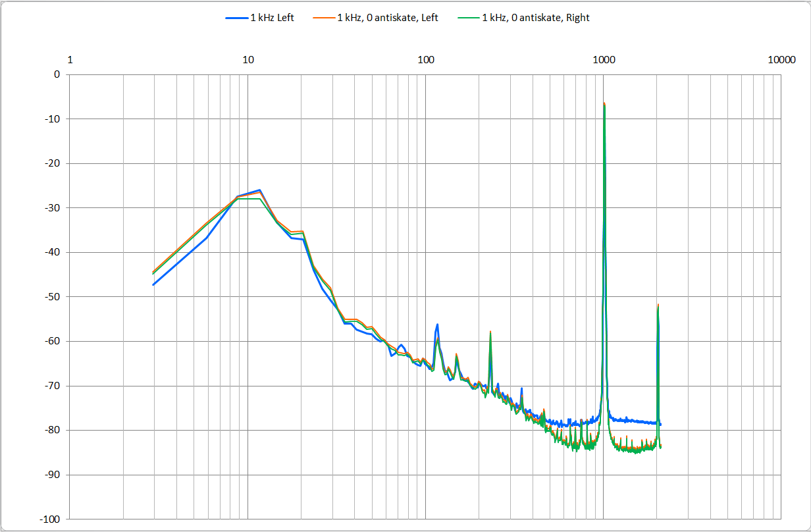Screen dimensions: 811x532
Task: Select y-axis label -10
Action: pos(51,119)
